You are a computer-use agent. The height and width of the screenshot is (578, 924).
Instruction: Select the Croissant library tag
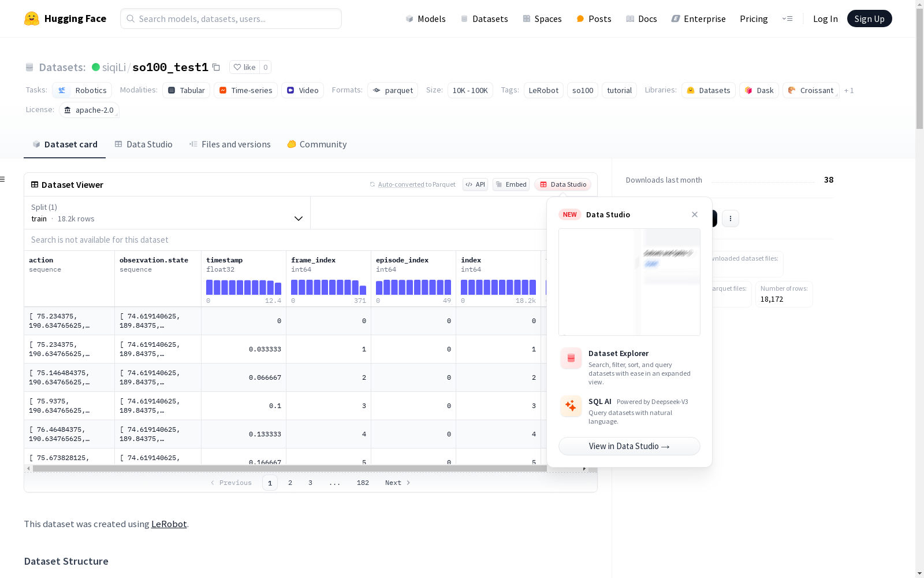click(x=811, y=90)
